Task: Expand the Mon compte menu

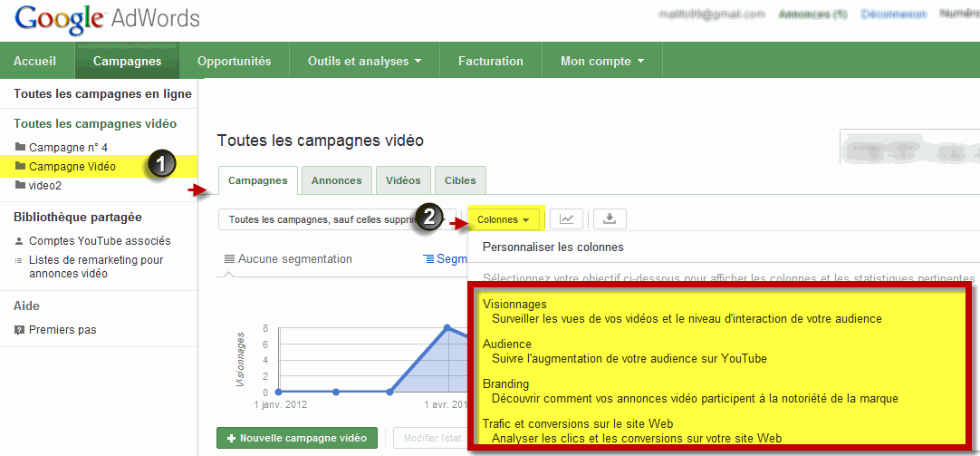Action: 602,61
